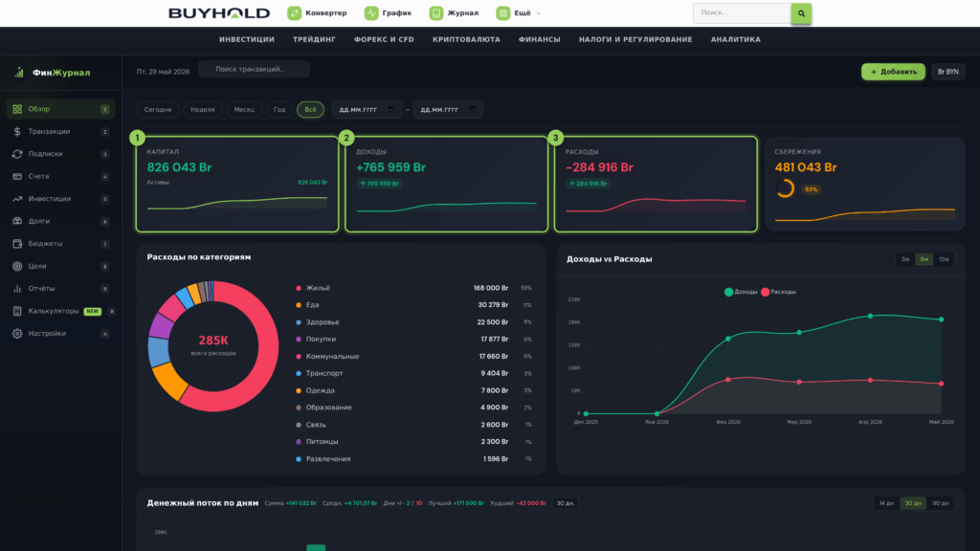Toggle the Расходы legend color marker
The image size is (980, 551).
[x=765, y=292]
